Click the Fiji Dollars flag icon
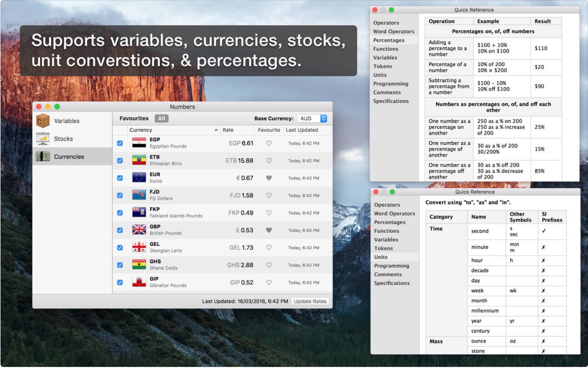 139,195
